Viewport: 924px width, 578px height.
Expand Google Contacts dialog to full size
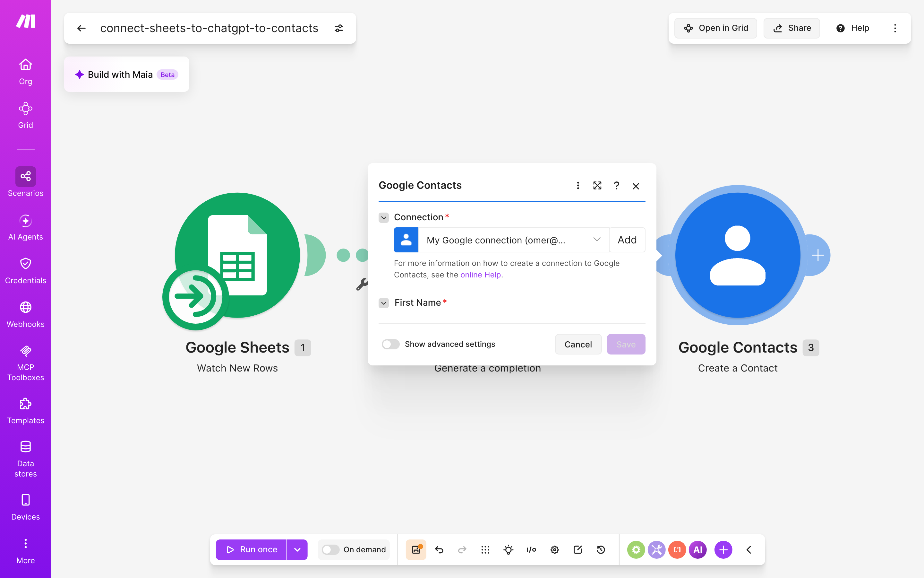coord(597,186)
